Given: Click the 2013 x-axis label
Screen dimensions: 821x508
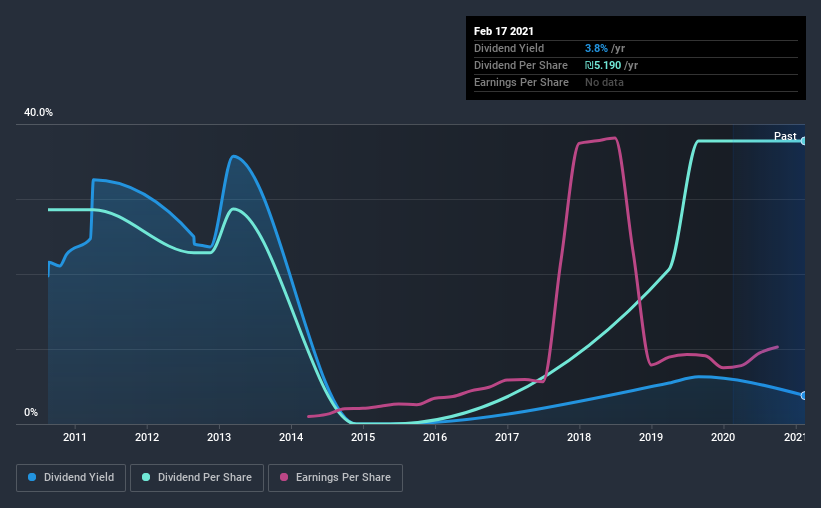Looking at the screenshot, I should (219, 437).
